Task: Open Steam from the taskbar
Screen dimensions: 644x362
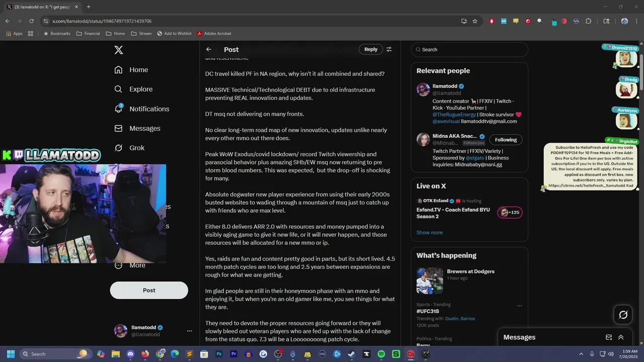Action: (x=351, y=354)
